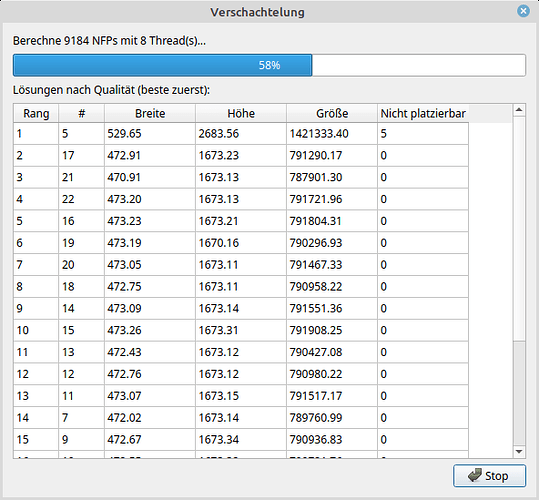Screen dimensions: 539x500
Task: Select height value 1673.21
Action: pyautogui.click(x=241, y=221)
